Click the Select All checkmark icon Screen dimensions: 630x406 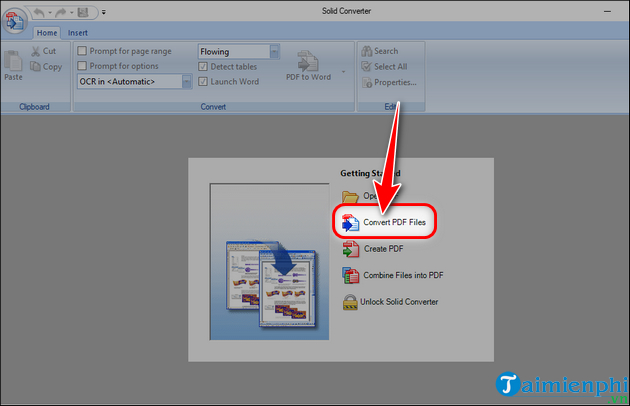coord(366,67)
